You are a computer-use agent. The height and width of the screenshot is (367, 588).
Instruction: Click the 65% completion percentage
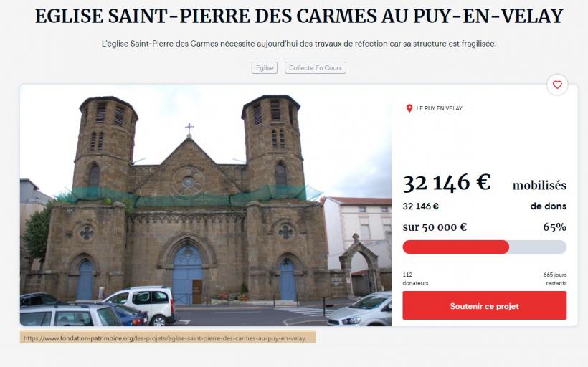tap(554, 227)
